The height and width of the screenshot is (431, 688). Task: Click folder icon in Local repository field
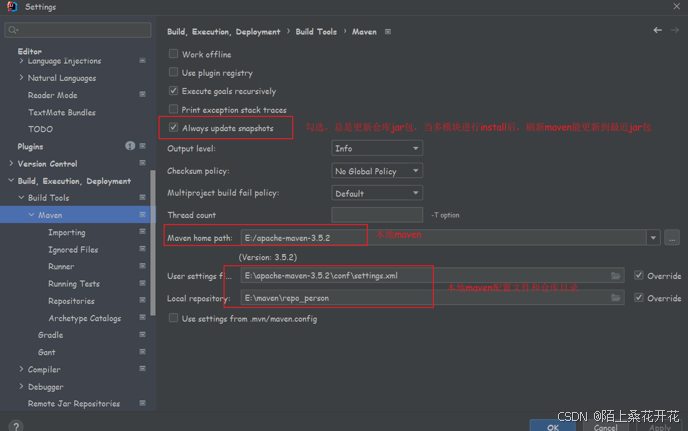click(x=616, y=298)
